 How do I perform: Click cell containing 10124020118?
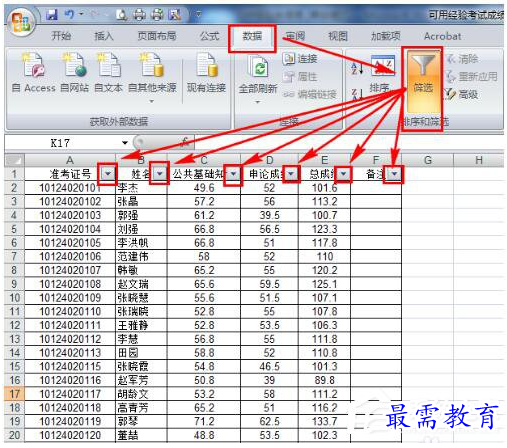pos(70,408)
